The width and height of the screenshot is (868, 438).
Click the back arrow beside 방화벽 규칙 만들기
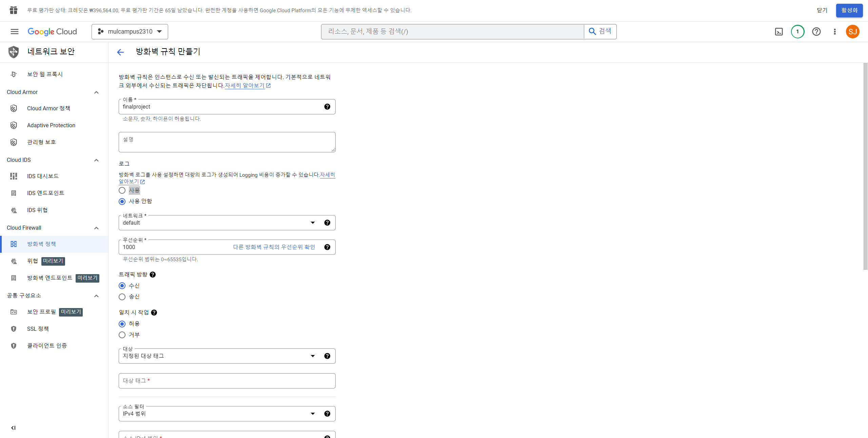[x=120, y=52]
